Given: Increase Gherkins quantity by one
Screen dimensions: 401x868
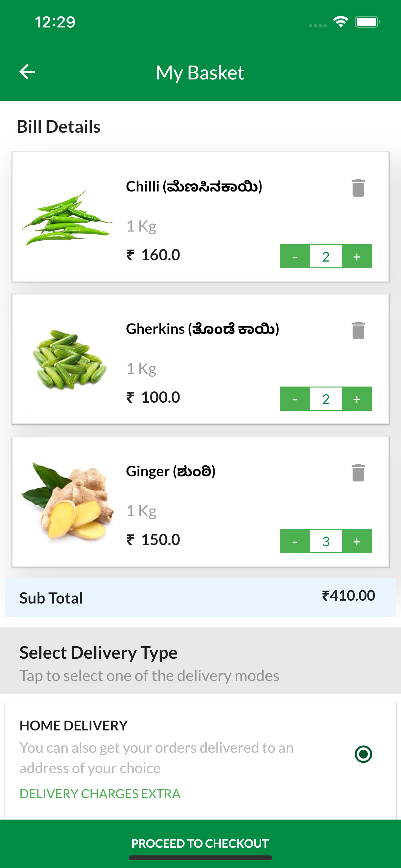Looking at the screenshot, I should [x=357, y=399].
